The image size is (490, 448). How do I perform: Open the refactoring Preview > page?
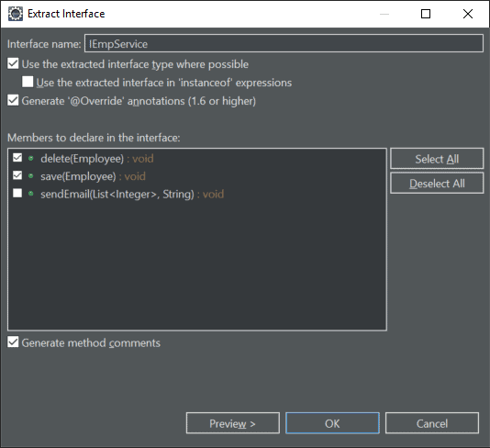pyautogui.click(x=233, y=423)
